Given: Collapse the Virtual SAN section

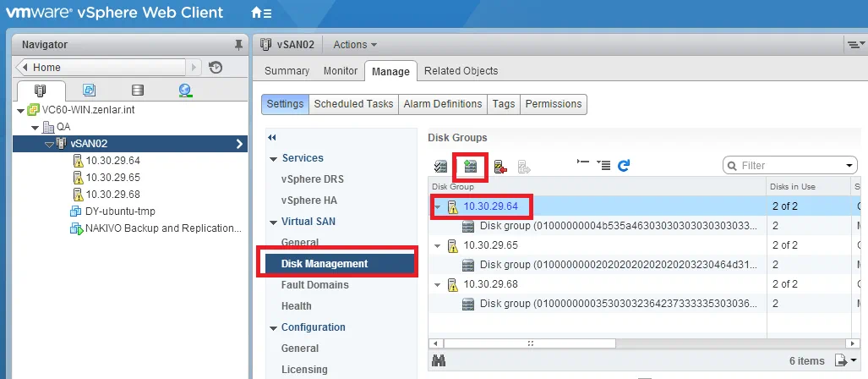Looking at the screenshot, I should pos(273,222).
